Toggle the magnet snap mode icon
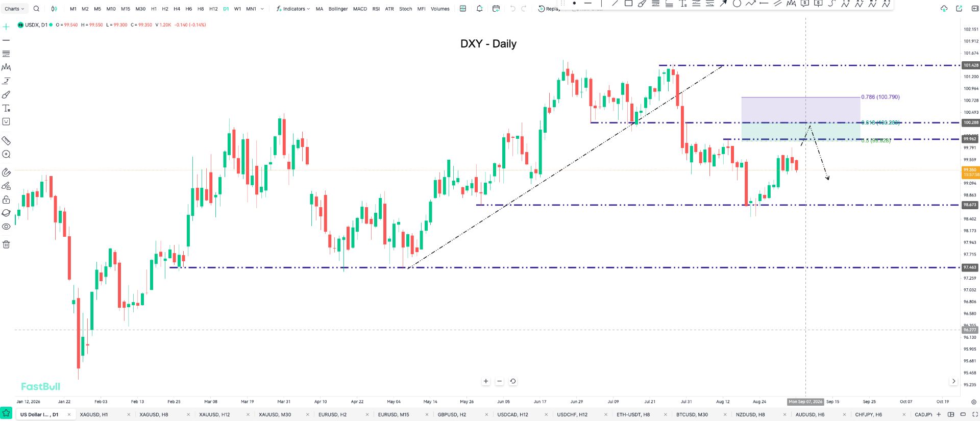 (6, 172)
